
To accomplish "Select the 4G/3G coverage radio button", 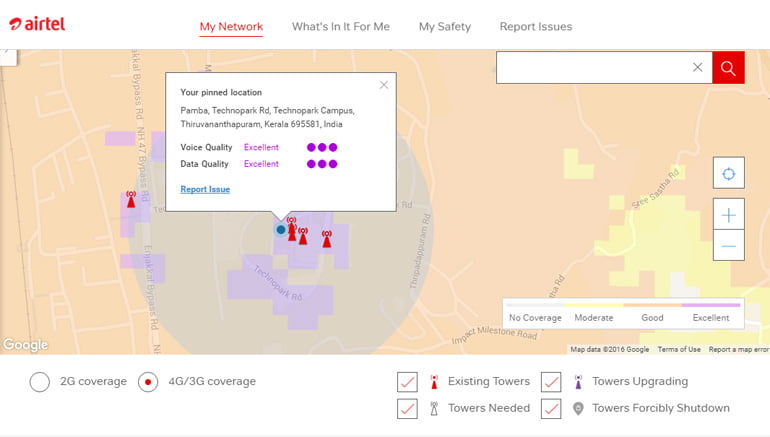I will pos(148,382).
